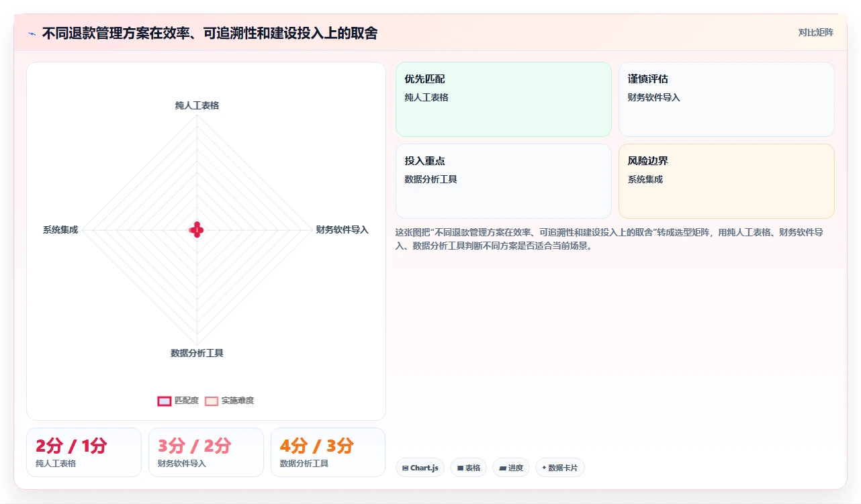
Task: Click the description paragraph under the matrix
Action: pyautogui.click(x=610, y=239)
